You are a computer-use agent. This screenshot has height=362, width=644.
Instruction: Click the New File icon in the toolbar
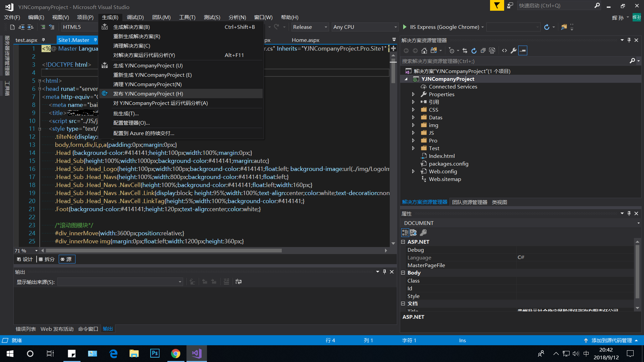[x=12, y=27]
